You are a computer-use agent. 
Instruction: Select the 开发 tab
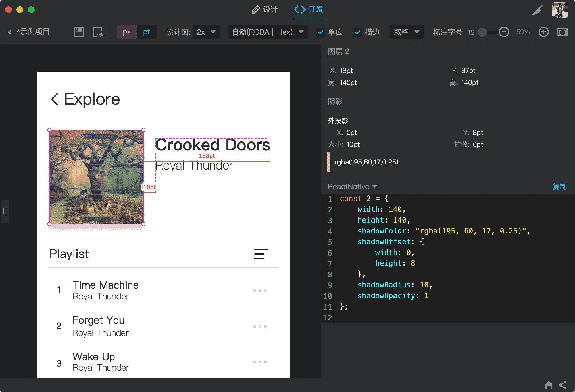[309, 10]
